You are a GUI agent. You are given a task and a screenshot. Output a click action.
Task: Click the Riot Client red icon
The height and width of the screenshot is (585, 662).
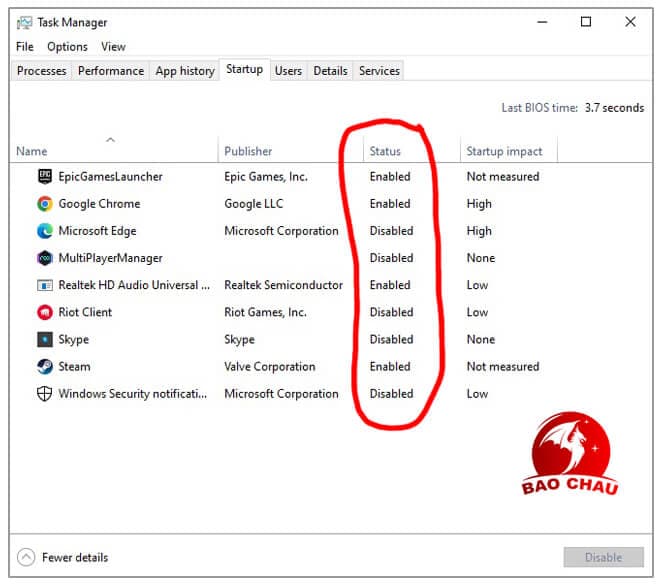45,312
